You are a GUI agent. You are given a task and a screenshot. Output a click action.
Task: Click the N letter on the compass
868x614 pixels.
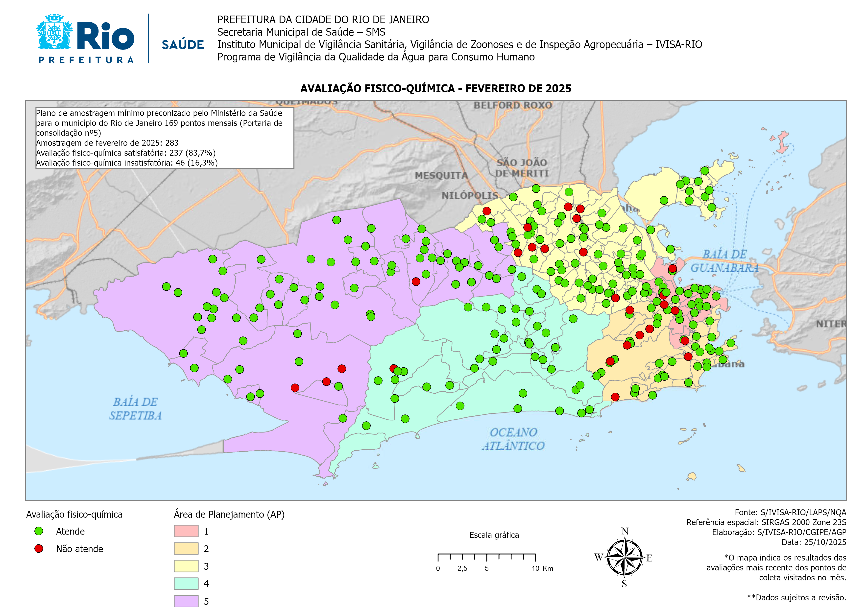(x=625, y=531)
